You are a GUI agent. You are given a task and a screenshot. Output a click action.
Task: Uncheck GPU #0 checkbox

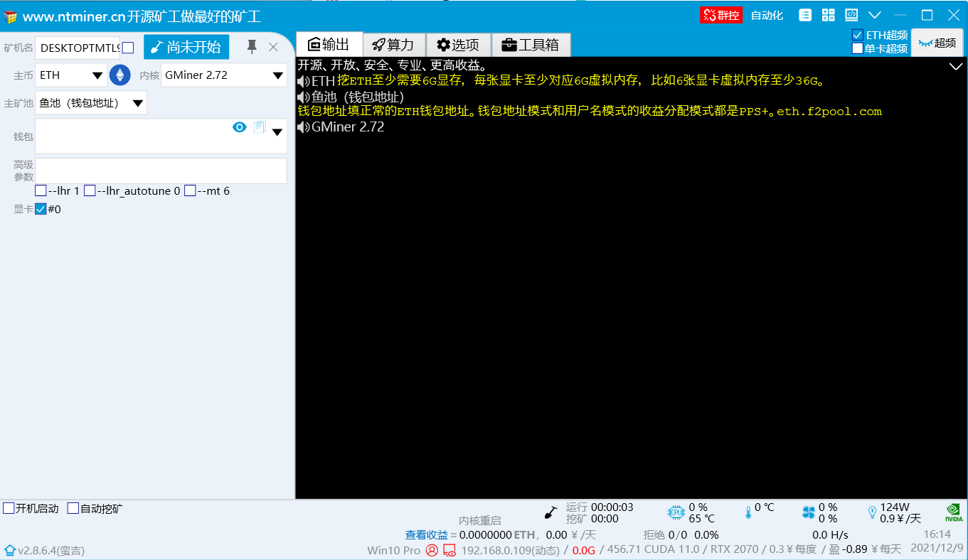(41, 209)
